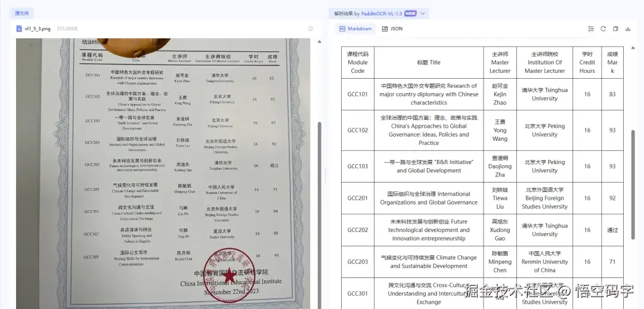
Task: Click the 赵可金 Kejin Zhao lecturer cell
Action: (x=500, y=94)
